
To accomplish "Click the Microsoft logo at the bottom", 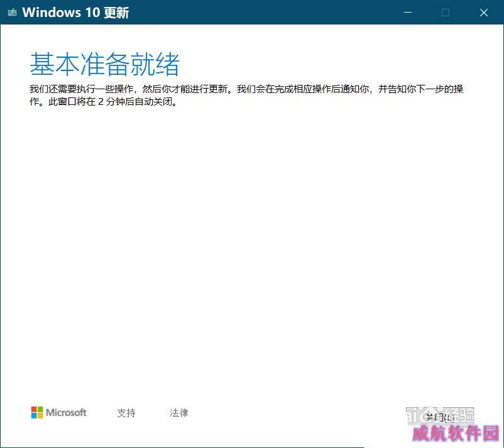I will coord(59,412).
